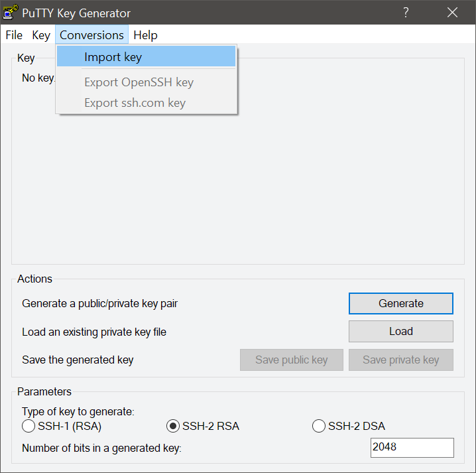
Task: Click the PuTTYgen app icon in title bar
Action: pyautogui.click(x=11, y=13)
